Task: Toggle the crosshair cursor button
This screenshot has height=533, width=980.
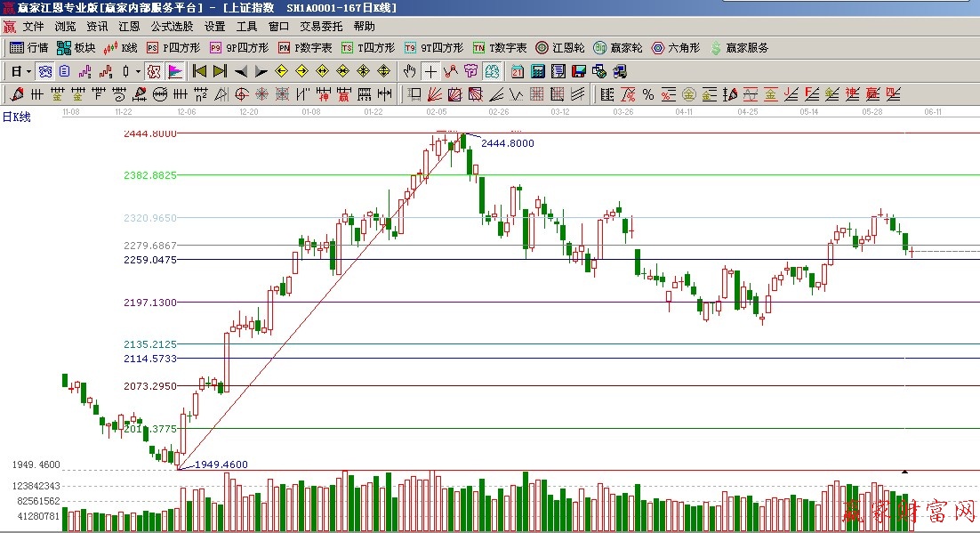Action: [430, 71]
